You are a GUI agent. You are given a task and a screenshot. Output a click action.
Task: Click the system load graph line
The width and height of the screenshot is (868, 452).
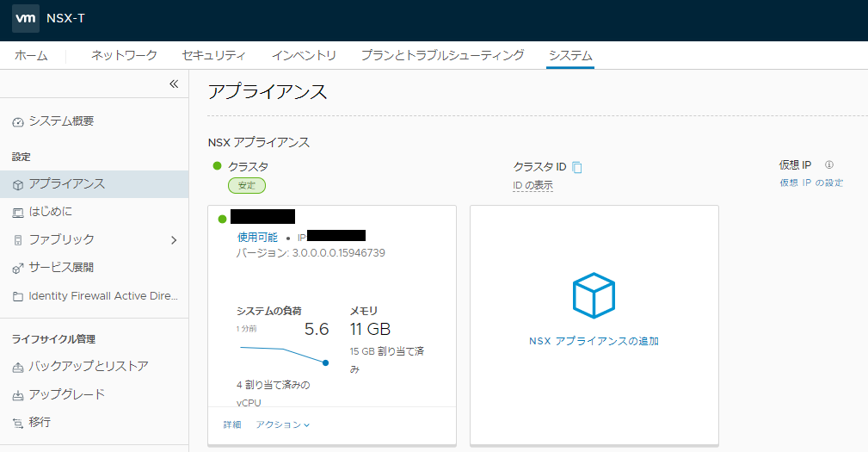click(x=285, y=355)
